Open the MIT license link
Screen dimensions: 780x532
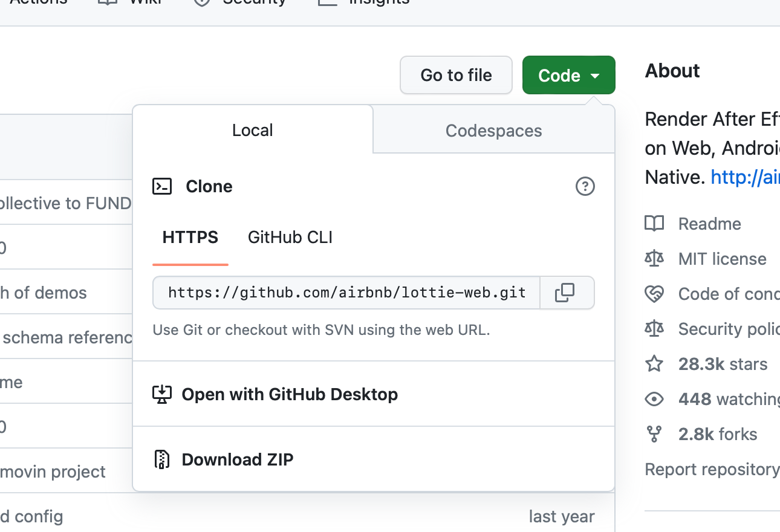point(723,259)
